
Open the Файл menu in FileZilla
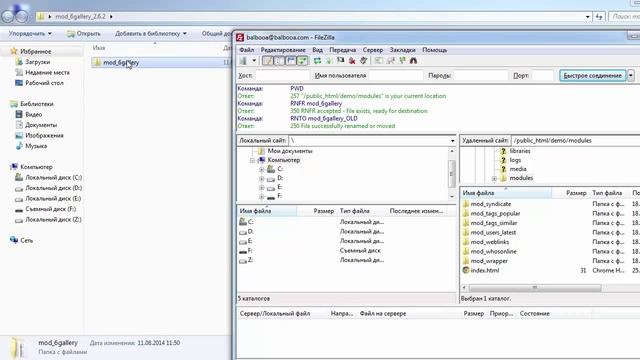pos(247,50)
